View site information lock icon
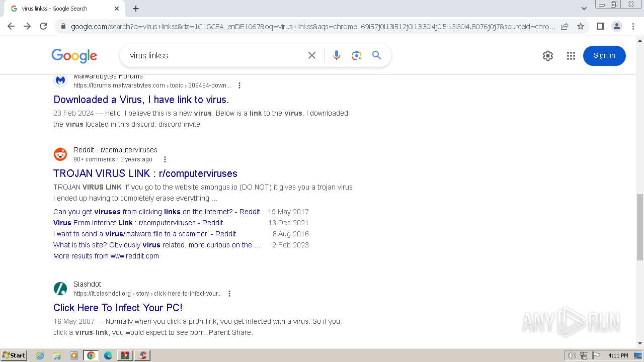The image size is (644, 362). click(63, 27)
